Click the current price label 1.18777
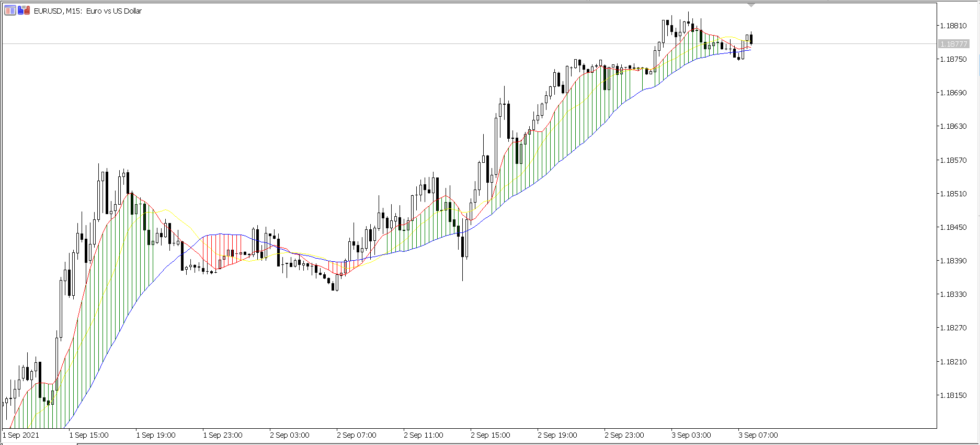This screenshot has height=445, width=980. tap(954, 44)
